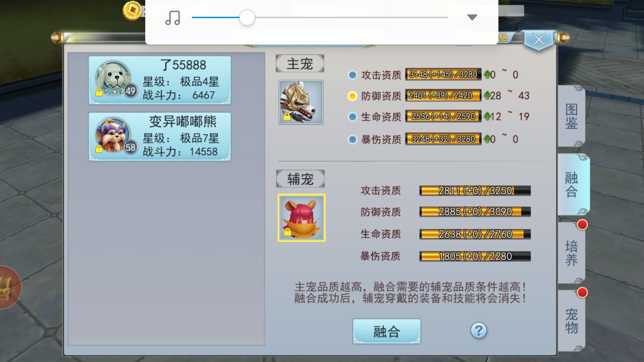Select the 生命资质 radio button
Screen dimensions: 644x362
pos(352,117)
